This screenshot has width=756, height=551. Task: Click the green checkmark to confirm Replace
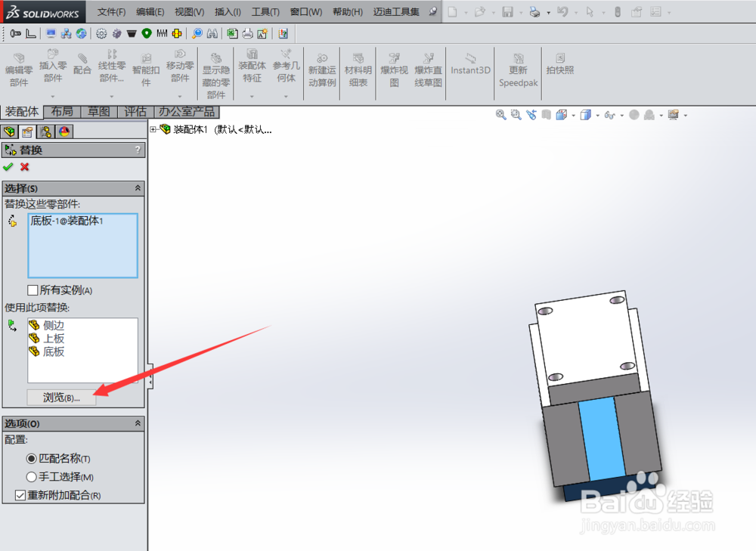8,167
